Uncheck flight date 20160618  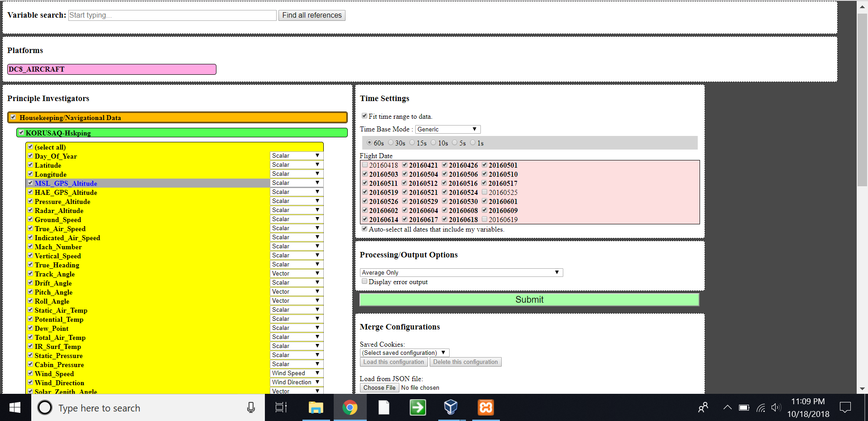(x=445, y=219)
